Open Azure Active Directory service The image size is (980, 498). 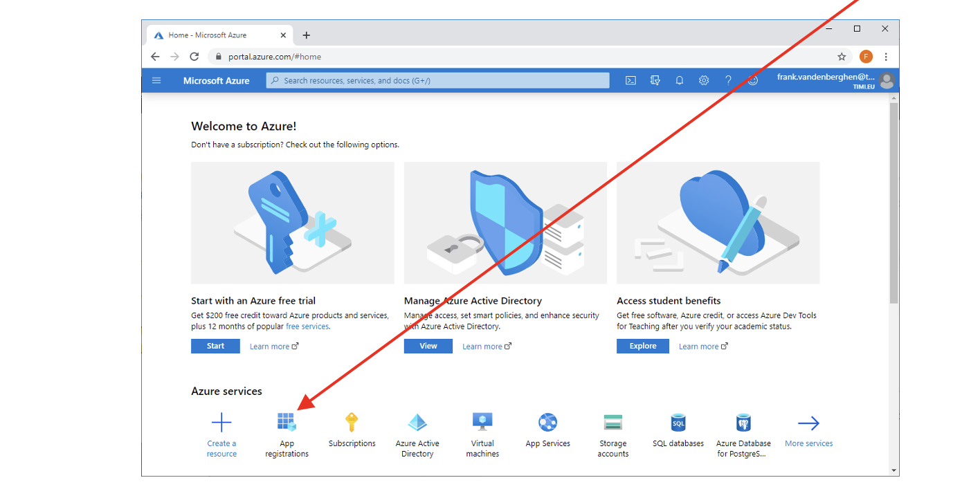417,423
